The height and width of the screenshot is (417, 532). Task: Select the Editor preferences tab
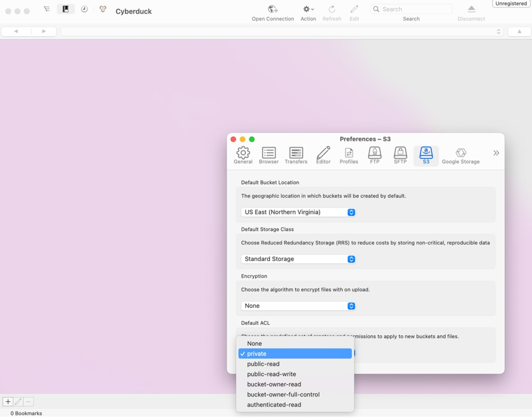tap(323, 155)
